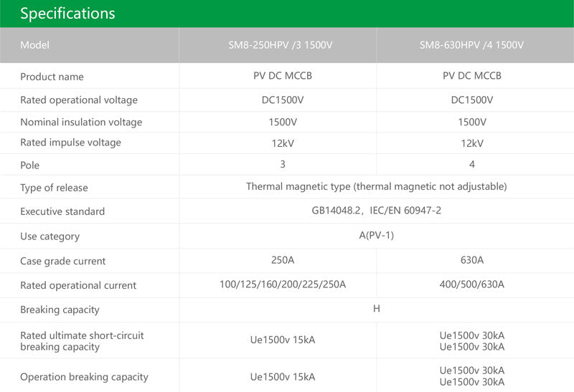Click the Executive standard row label

pos(62,211)
